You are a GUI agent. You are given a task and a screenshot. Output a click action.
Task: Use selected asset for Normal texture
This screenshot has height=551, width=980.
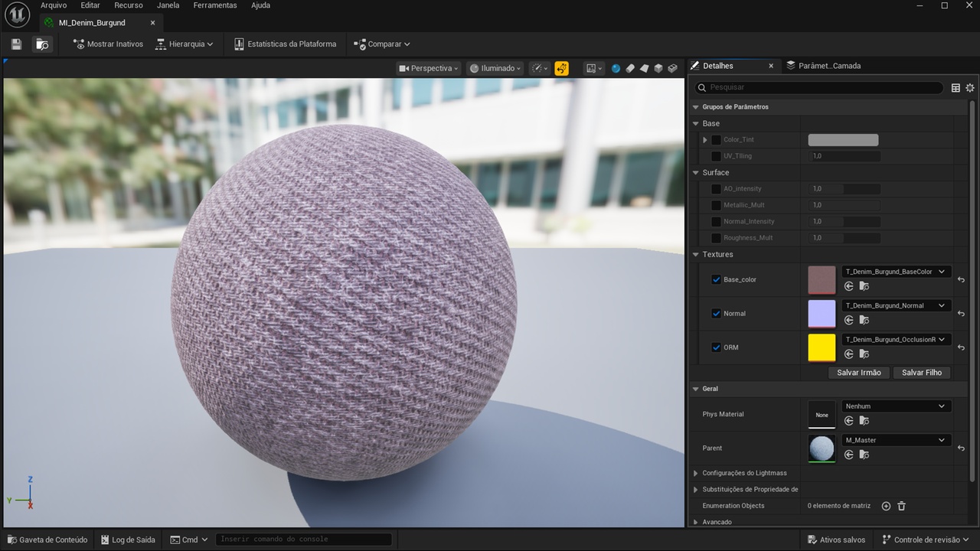coord(848,320)
